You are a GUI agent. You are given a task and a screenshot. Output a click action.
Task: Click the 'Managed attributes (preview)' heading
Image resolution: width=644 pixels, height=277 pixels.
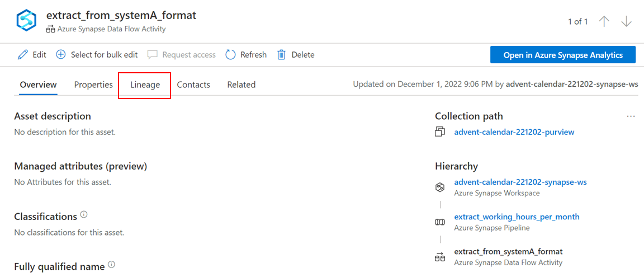point(80,166)
